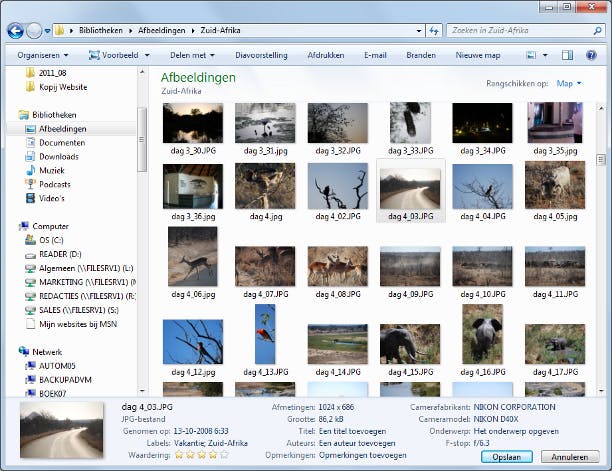Click Opmerkingen toevoegen field
This screenshot has width=612, height=471.
(363, 455)
